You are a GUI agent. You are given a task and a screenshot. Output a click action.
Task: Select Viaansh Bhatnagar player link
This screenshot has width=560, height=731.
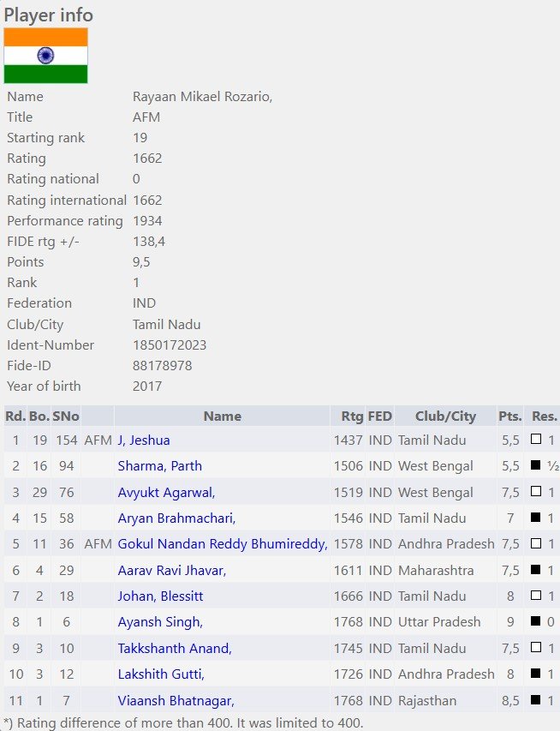tap(176, 700)
